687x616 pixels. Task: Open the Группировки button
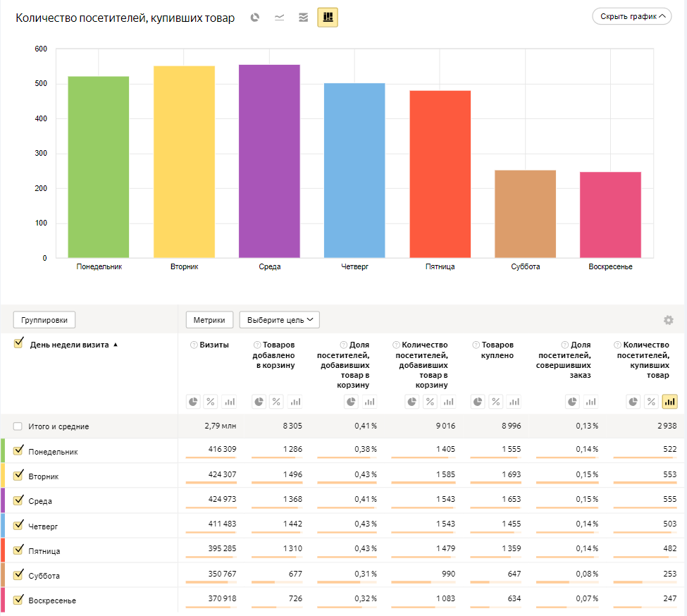tap(44, 320)
